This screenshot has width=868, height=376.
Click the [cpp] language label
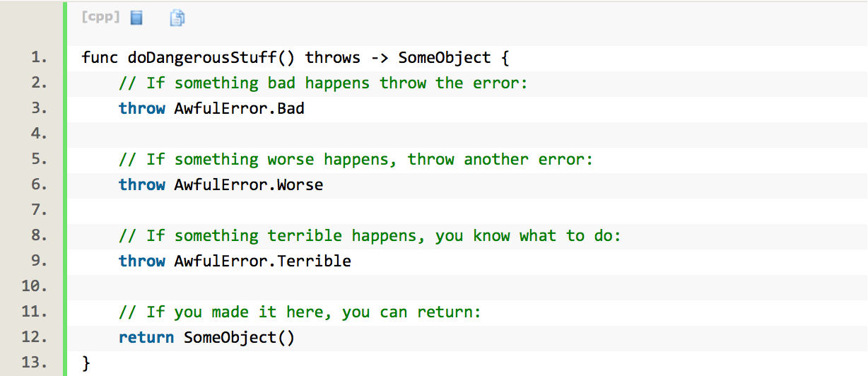(x=101, y=17)
